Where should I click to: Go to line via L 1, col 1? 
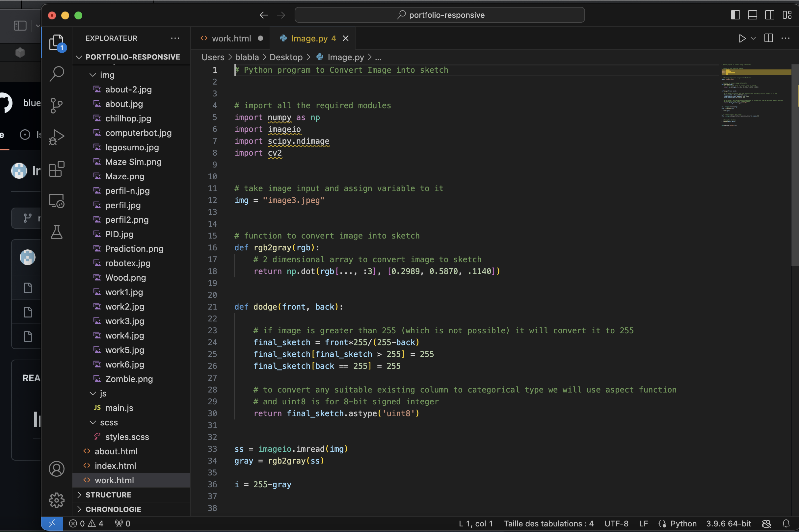click(476, 523)
